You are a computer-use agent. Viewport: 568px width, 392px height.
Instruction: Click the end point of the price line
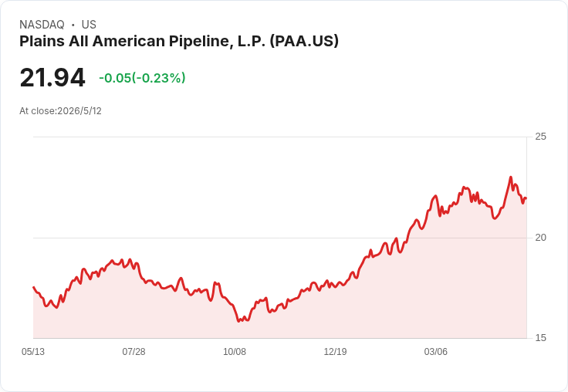(x=526, y=198)
